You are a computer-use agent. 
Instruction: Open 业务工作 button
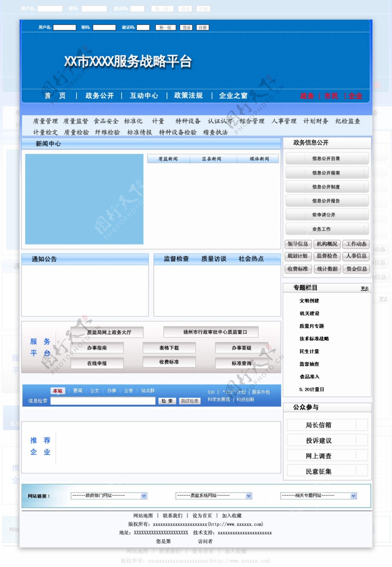[327, 229]
